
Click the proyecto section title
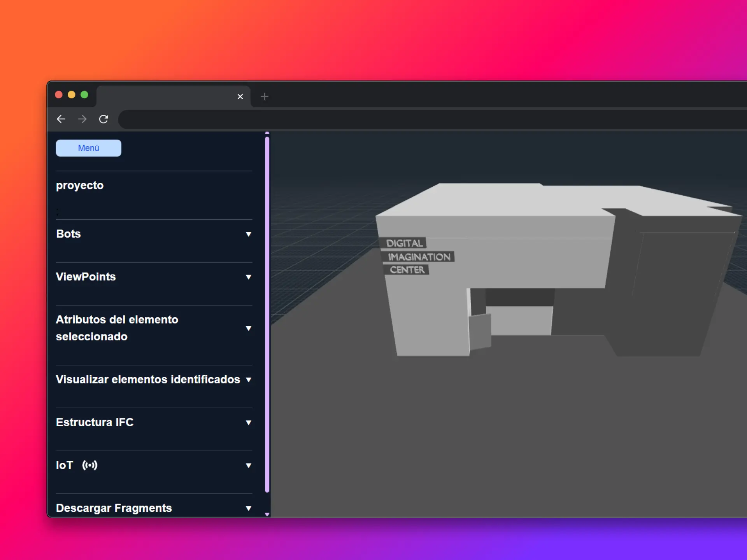[80, 185]
